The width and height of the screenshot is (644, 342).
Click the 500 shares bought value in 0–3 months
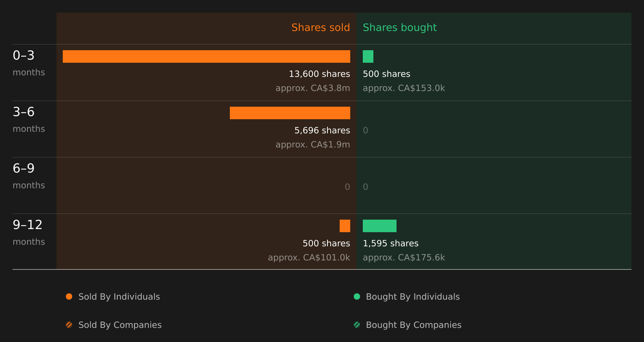click(386, 74)
